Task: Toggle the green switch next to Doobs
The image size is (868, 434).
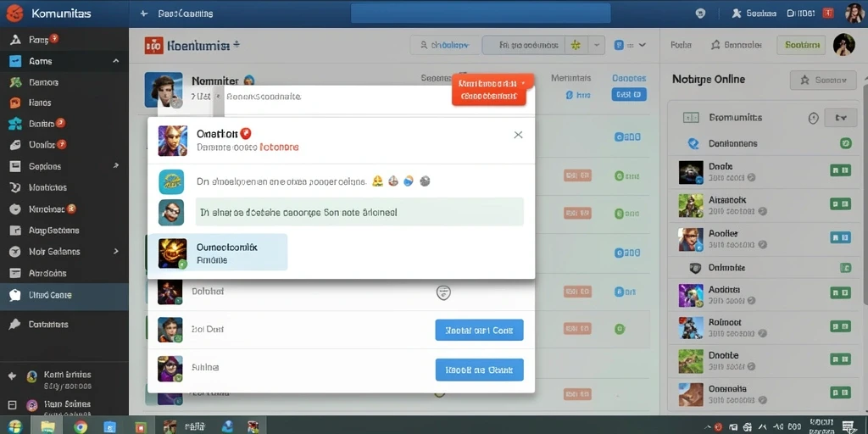Action: [840, 170]
